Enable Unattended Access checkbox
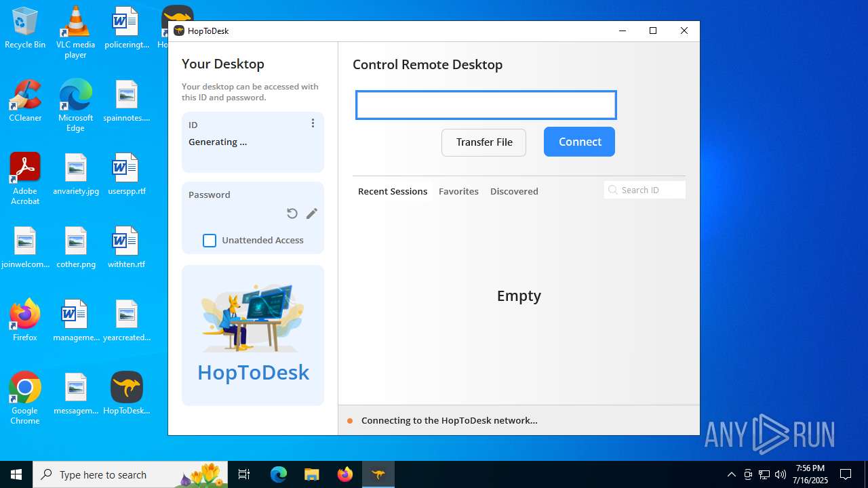 (210, 241)
